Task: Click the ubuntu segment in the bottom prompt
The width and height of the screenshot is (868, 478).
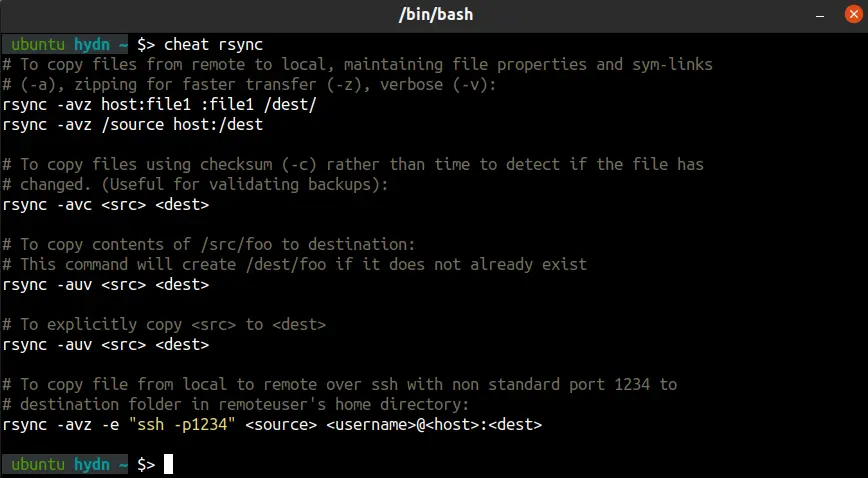Action: (x=36, y=464)
